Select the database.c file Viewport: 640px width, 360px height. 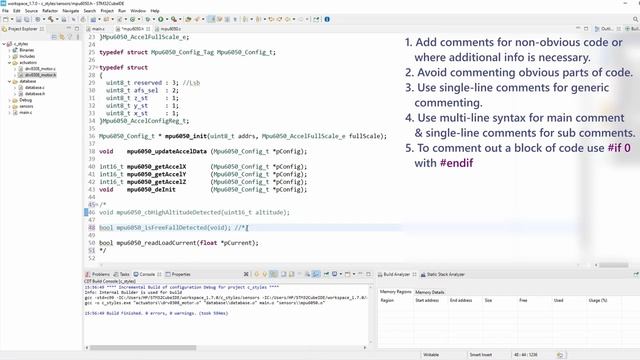pyautogui.click(x=31, y=87)
